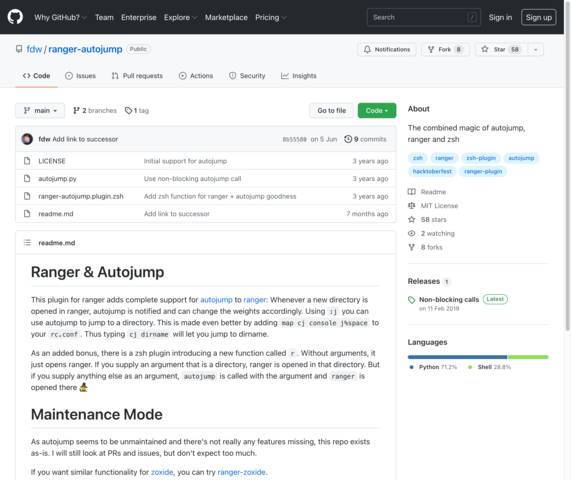The height and width of the screenshot is (480, 571).
Task: Open the Insights tab
Action: pos(299,76)
